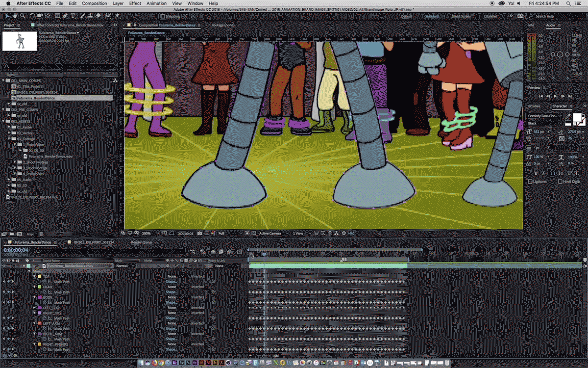588x368 pixels.
Task: Enable the Snapping checkbox
Action: coord(162,16)
